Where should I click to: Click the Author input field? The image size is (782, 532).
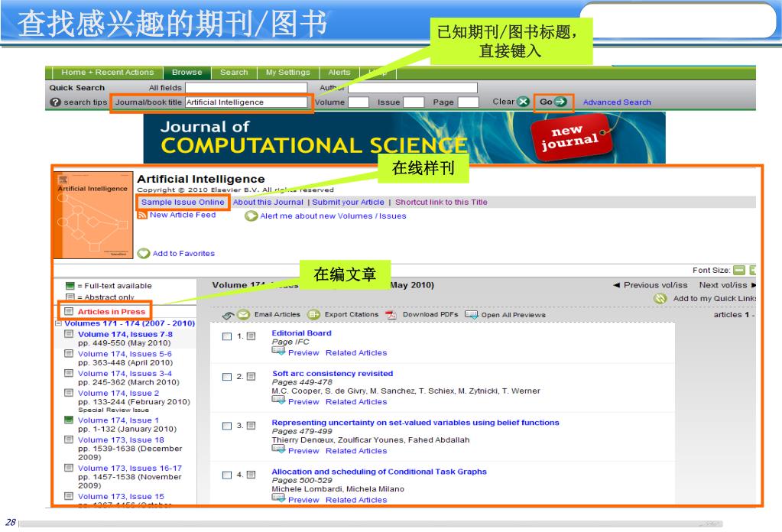coord(413,88)
